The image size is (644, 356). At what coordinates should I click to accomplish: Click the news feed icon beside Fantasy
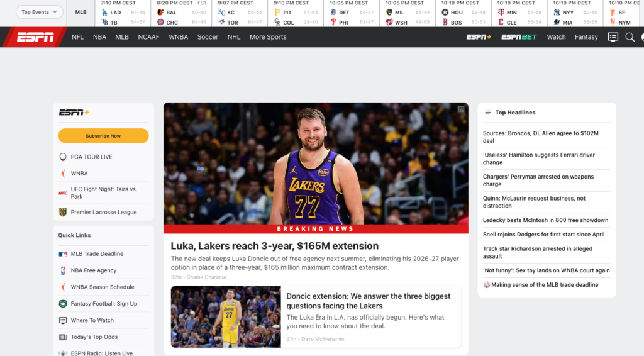[x=613, y=37]
